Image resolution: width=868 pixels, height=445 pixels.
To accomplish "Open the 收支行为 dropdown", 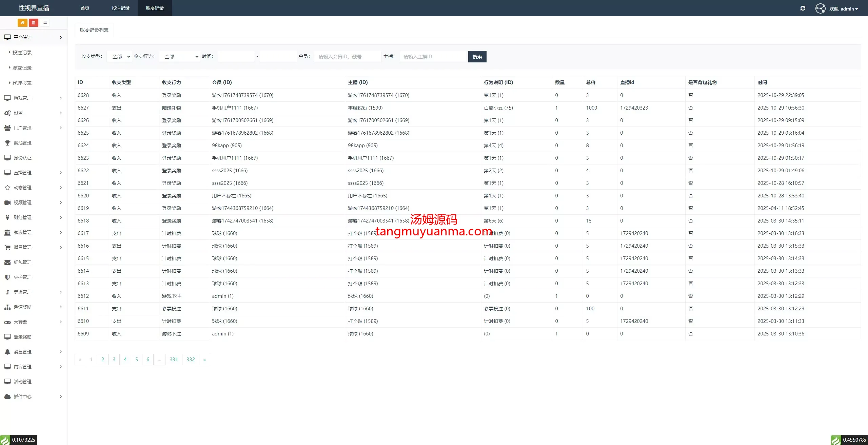I will (179, 57).
